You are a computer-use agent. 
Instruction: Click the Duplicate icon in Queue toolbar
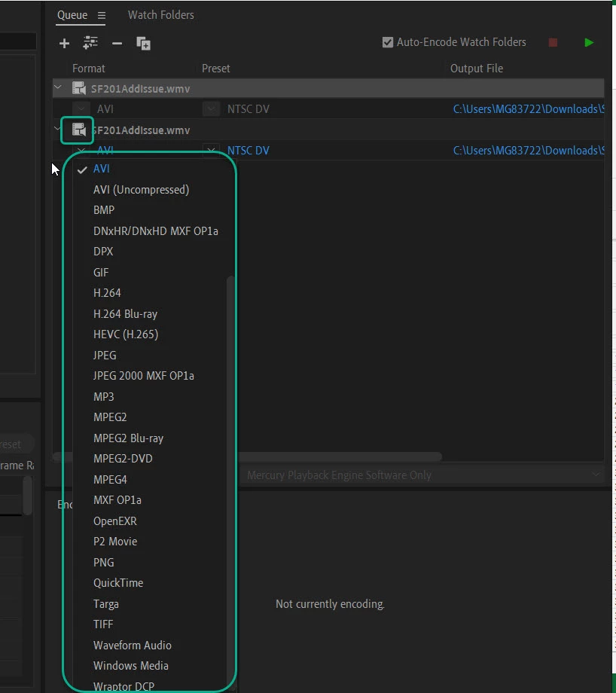143,44
